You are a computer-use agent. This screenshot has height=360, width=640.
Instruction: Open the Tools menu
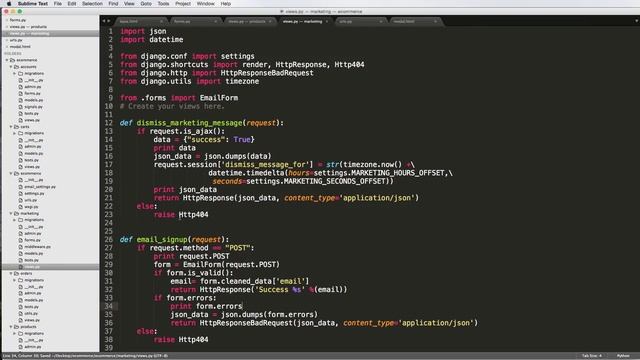[x=163, y=4]
